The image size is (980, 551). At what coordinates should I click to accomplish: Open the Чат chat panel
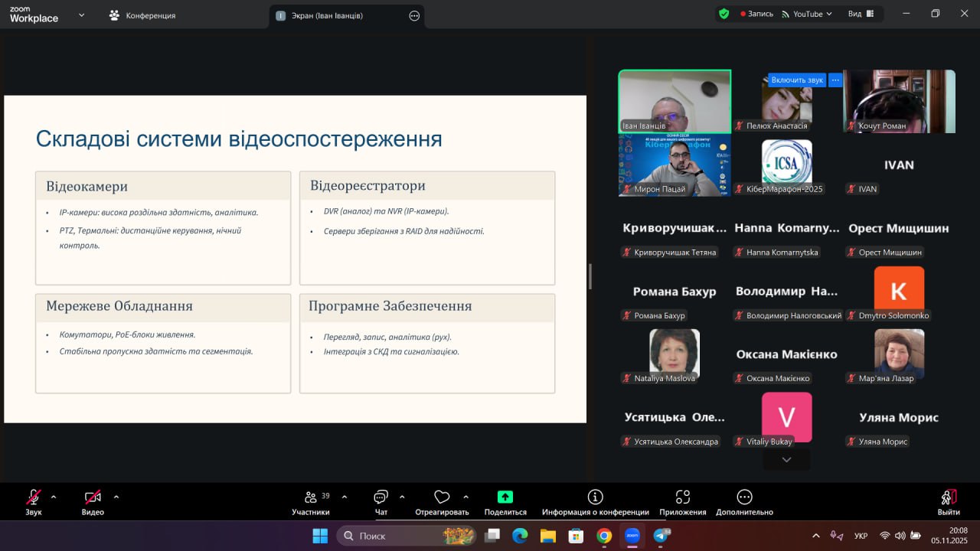coord(381,498)
